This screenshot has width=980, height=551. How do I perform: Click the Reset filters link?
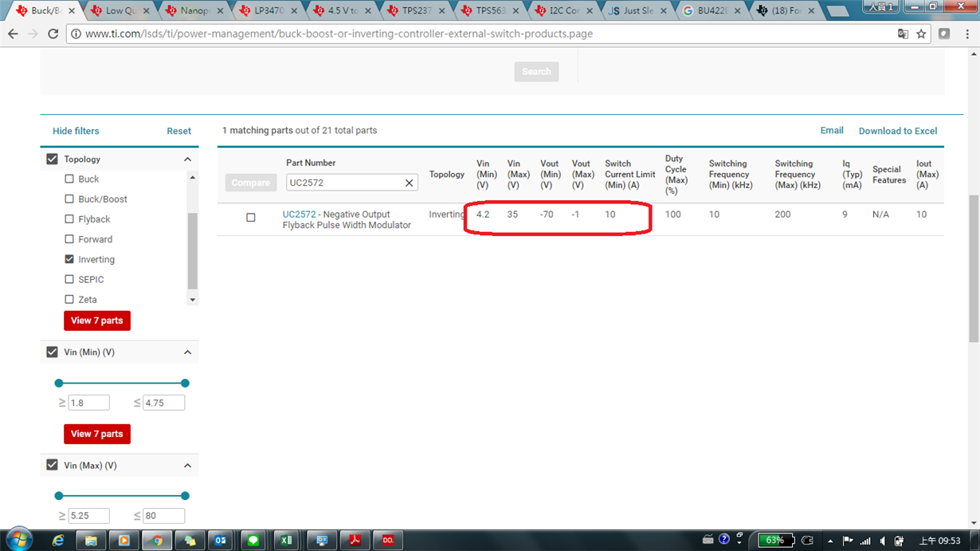pos(178,131)
